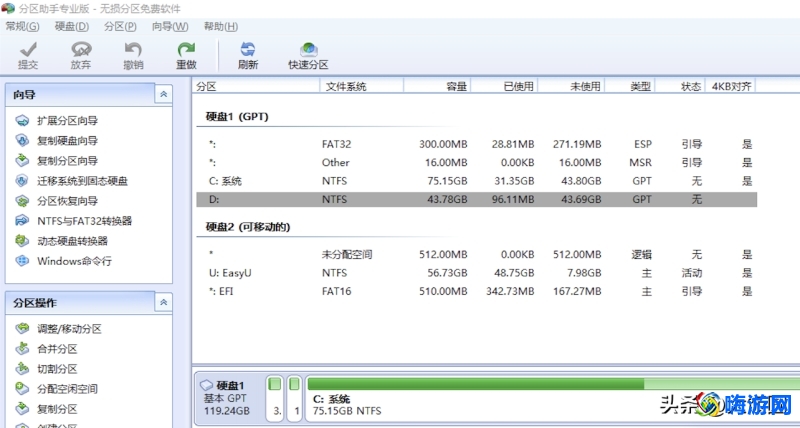Open the 向导(W) menu
This screenshot has height=428, width=800.
pyautogui.click(x=170, y=27)
